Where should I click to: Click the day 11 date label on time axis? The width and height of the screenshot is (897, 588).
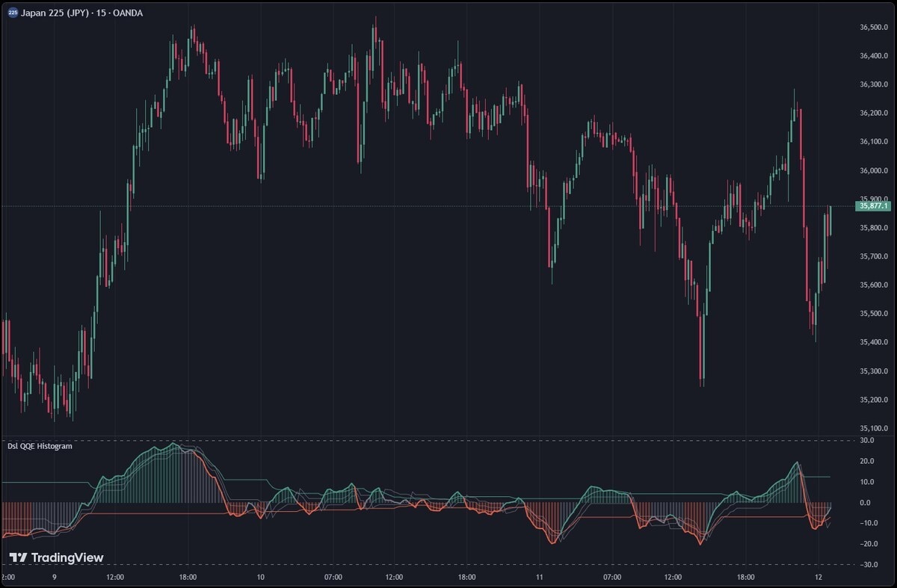[x=539, y=578]
